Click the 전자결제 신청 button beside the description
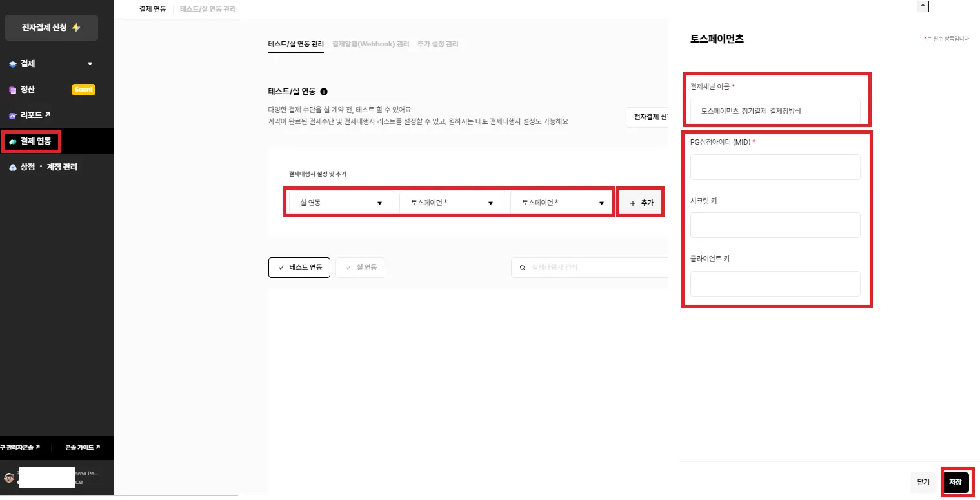This screenshot has height=500, width=980. [x=647, y=117]
